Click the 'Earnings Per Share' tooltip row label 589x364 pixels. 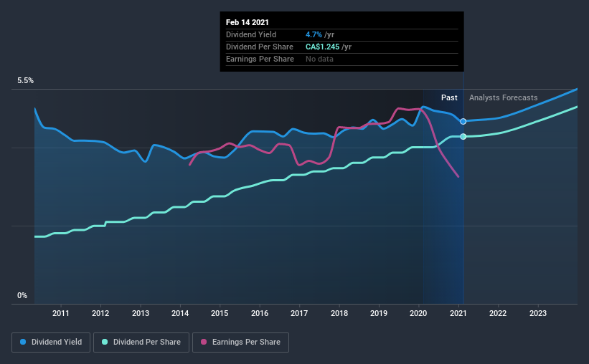click(260, 59)
